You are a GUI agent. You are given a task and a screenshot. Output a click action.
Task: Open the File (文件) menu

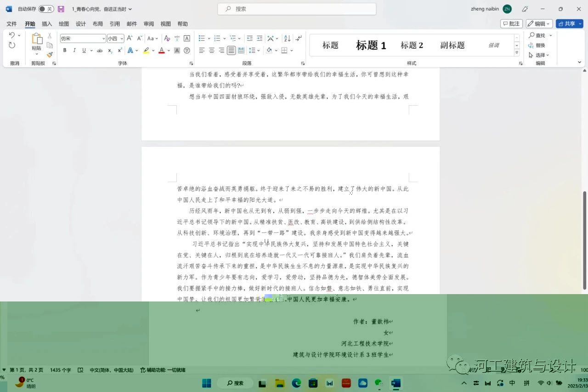[x=11, y=24]
